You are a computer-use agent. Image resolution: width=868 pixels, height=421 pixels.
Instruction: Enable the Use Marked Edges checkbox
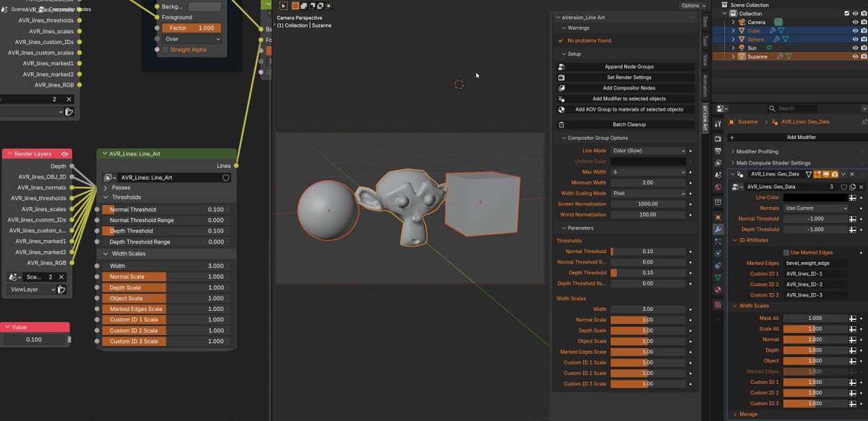pyautogui.click(x=786, y=252)
